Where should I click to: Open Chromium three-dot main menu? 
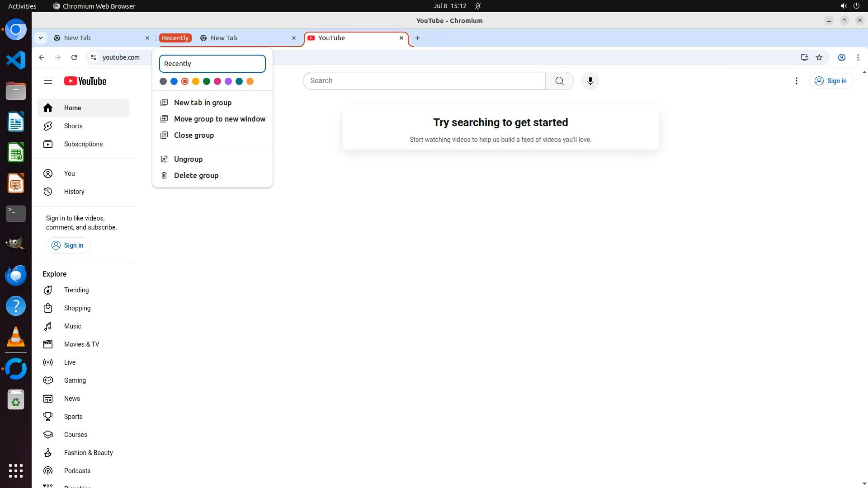[x=858, y=57]
